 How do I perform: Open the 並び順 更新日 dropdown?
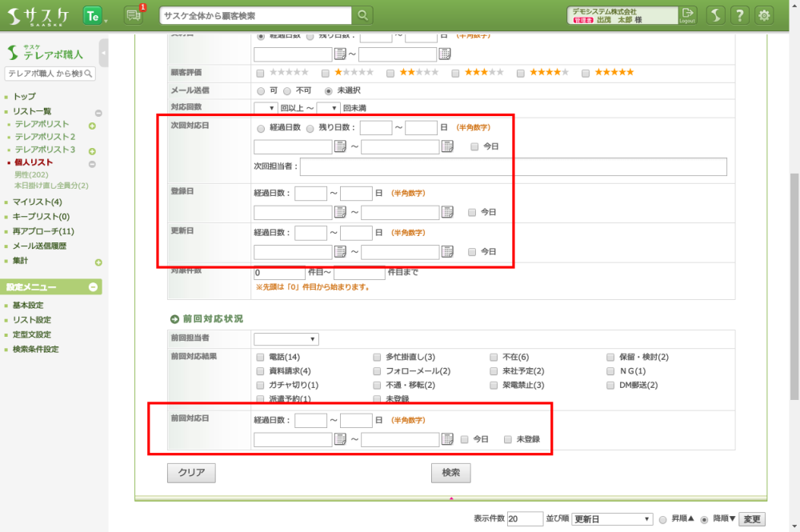coord(612,518)
